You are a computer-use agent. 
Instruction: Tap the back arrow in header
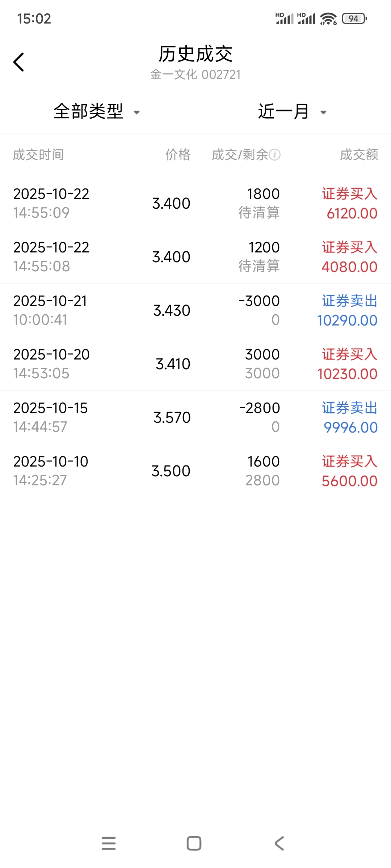(x=19, y=62)
